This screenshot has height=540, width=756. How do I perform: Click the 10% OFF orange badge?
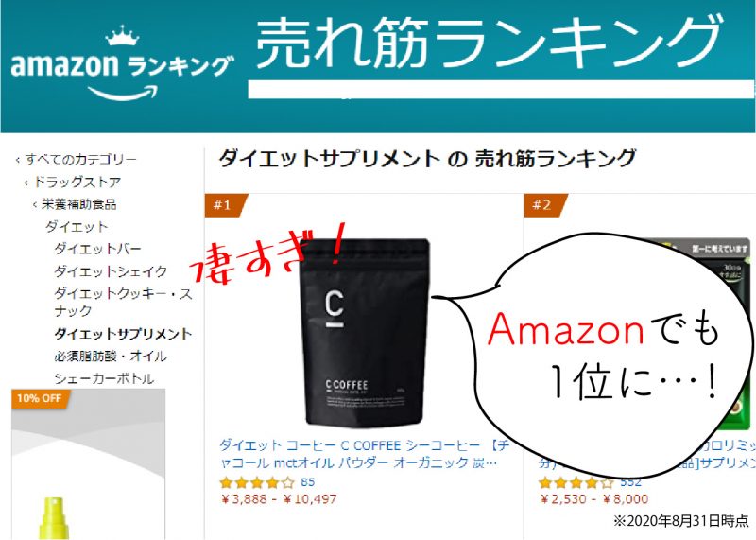pos(41,398)
